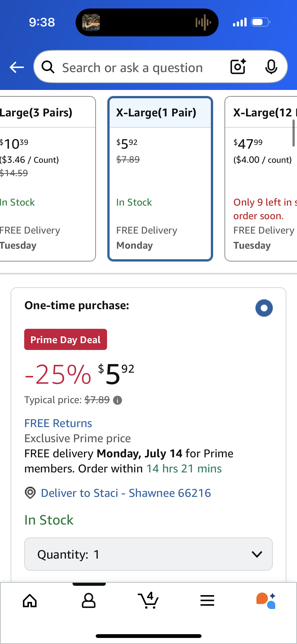Change delivery address Staci - Shawnee 66216
This screenshot has width=297, height=644.
coord(126,493)
